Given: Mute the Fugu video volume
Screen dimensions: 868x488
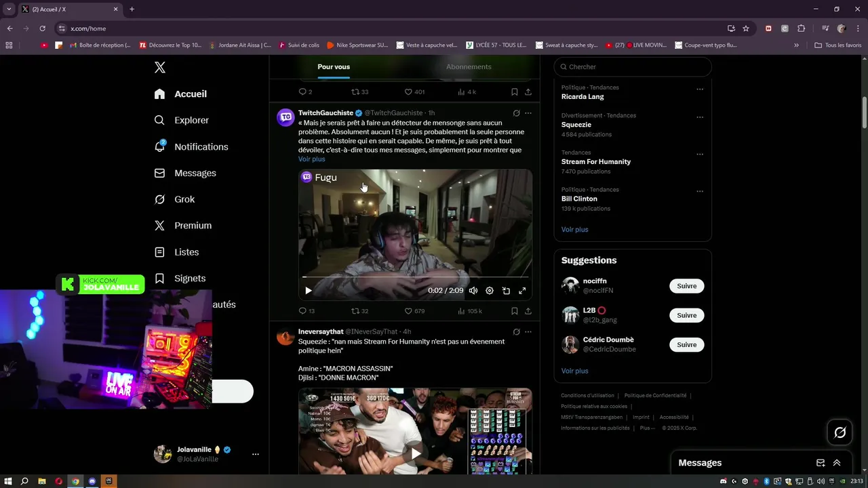Looking at the screenshot, I should (x=473, y=291).
